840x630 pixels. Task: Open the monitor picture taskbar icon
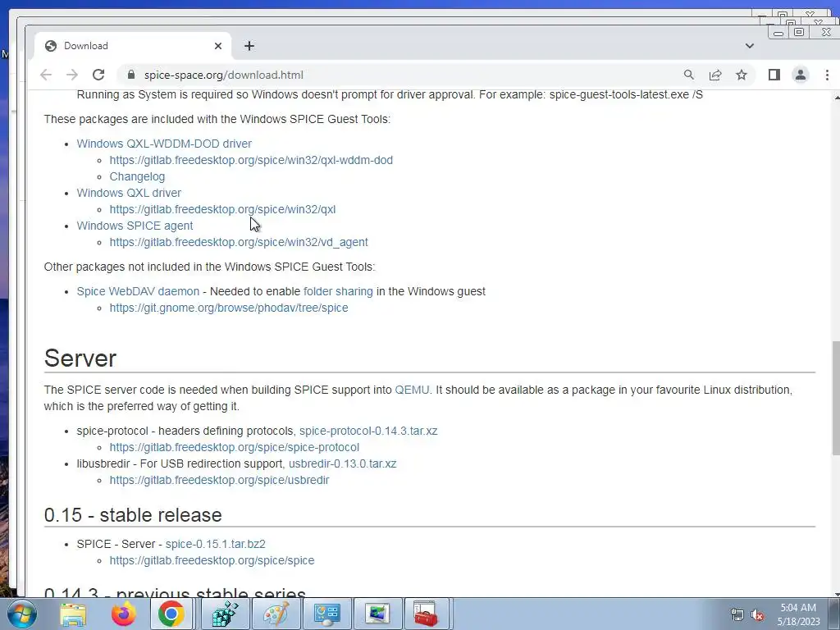(377, 614)
